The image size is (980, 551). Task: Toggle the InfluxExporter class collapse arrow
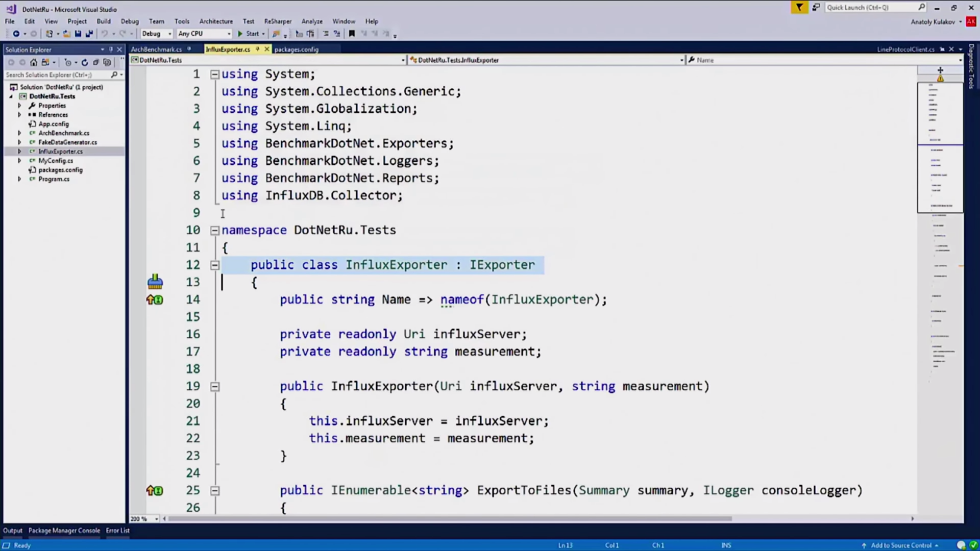215,265
